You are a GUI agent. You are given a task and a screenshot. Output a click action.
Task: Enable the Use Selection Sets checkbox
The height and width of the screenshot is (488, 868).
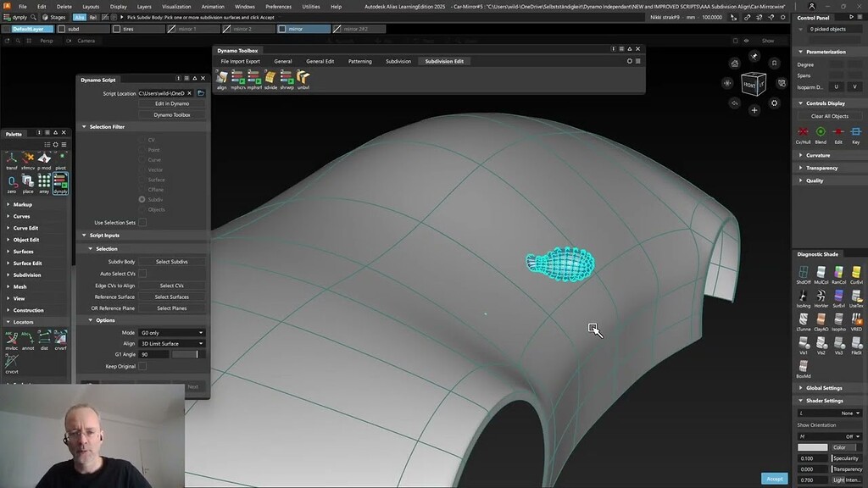[142, 223]
